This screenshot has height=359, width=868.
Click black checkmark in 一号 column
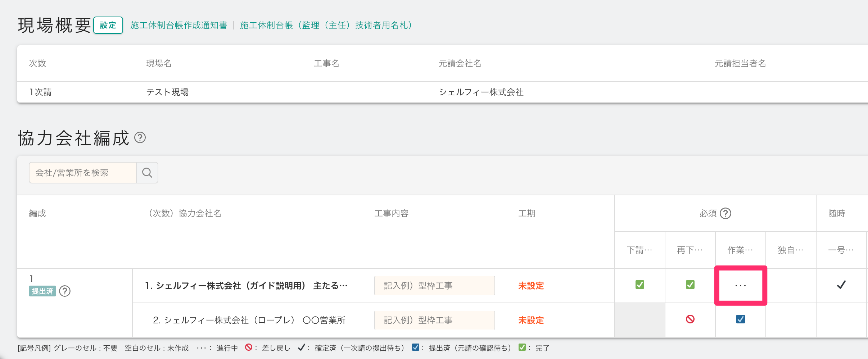tap(841, 285)
